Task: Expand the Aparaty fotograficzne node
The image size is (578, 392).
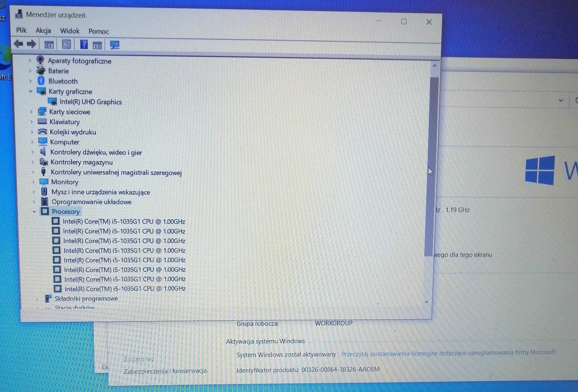Action: click(x=30, y=60)
